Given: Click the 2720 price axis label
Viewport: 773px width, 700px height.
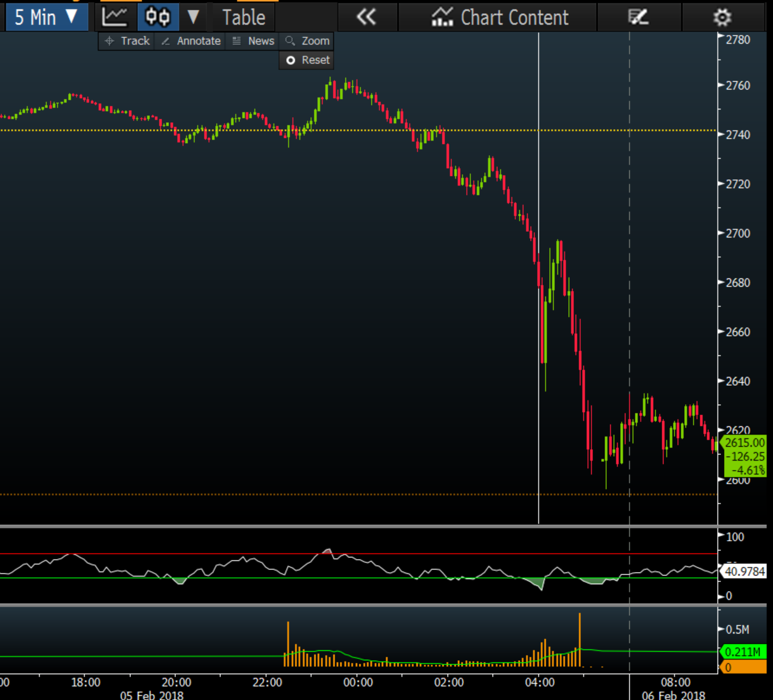Looking at the screenshot, I should pyautogui.click(x=738, y=184).
